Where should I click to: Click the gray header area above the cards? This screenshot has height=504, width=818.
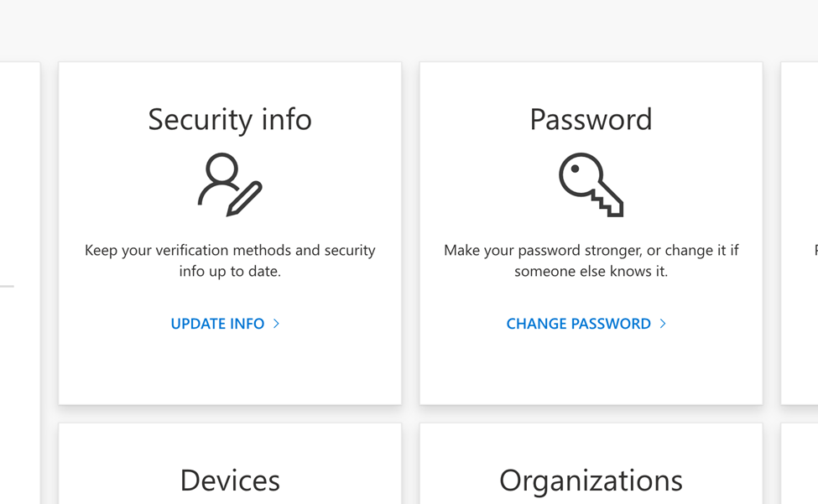point(409,29)
